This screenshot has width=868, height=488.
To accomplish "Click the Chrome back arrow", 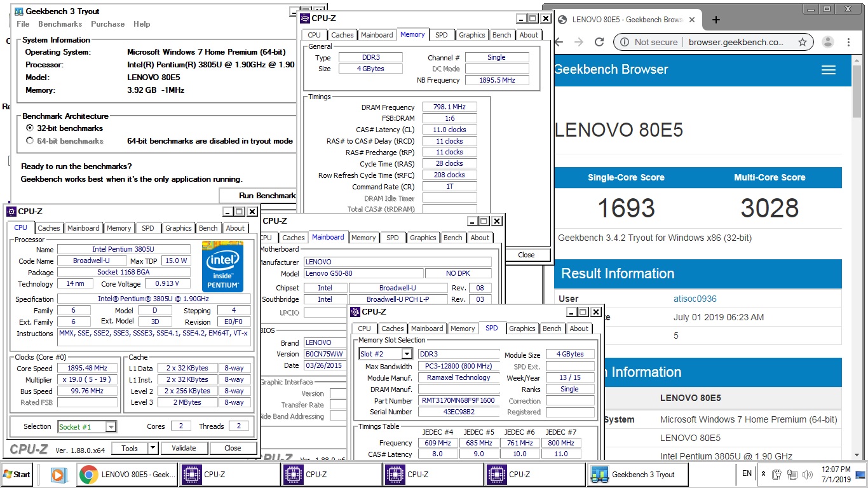I will tap(559, 42).
